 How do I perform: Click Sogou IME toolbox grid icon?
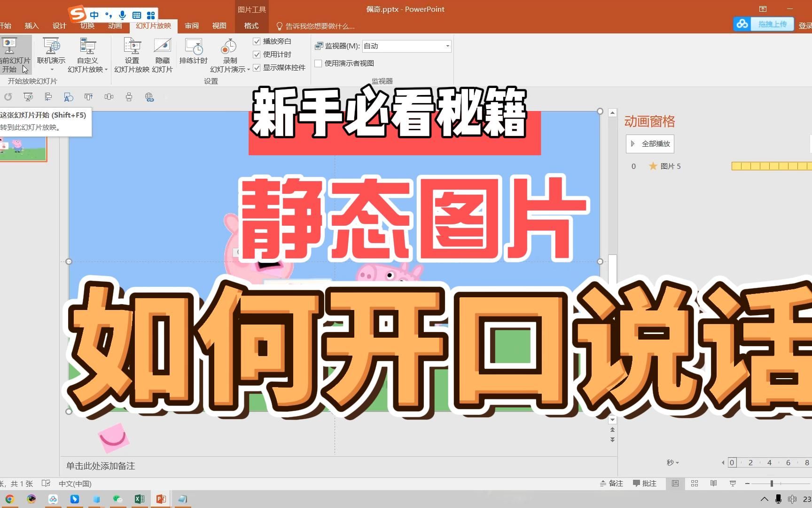[151, 15]
